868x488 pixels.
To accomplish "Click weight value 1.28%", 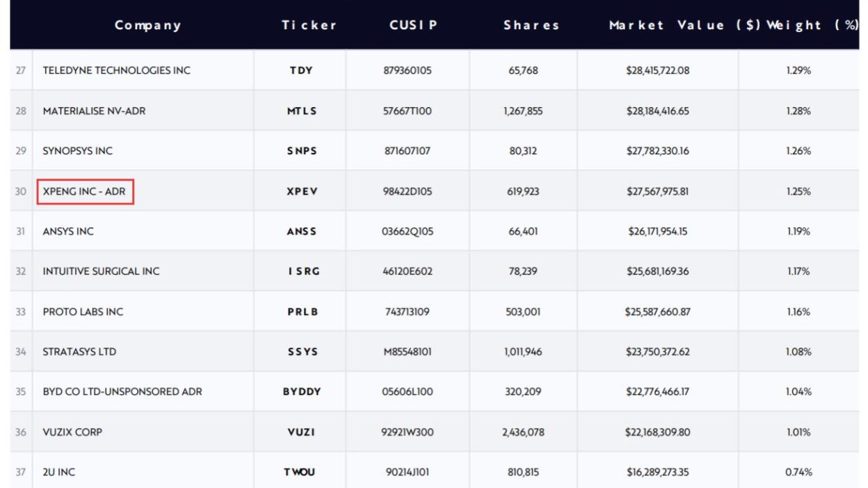I will point(798,111).
